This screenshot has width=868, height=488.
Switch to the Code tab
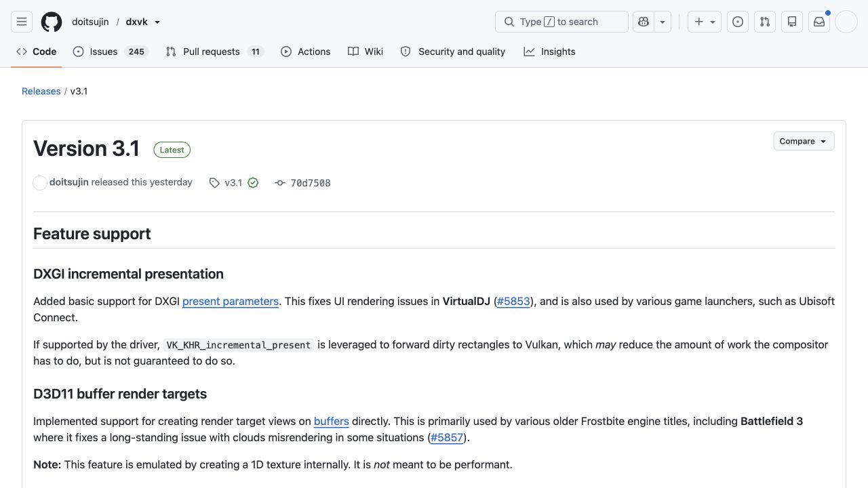point(37,52)
